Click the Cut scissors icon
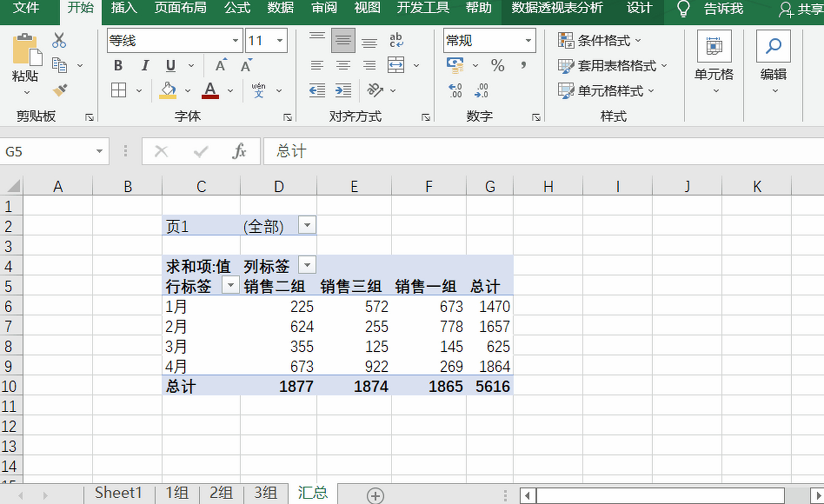The image size is (824, 504). pos(59,40)
